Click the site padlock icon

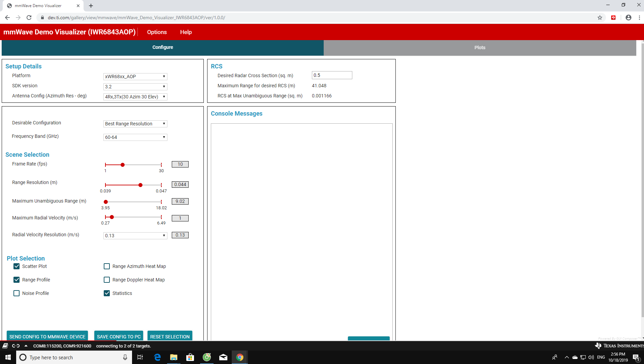click(42, 18)
